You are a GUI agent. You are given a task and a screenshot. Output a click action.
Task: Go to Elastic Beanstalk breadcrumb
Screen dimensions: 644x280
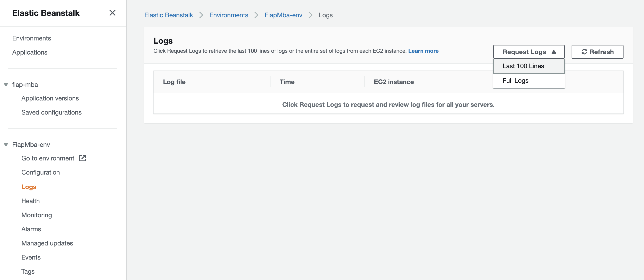pos(169,15)
